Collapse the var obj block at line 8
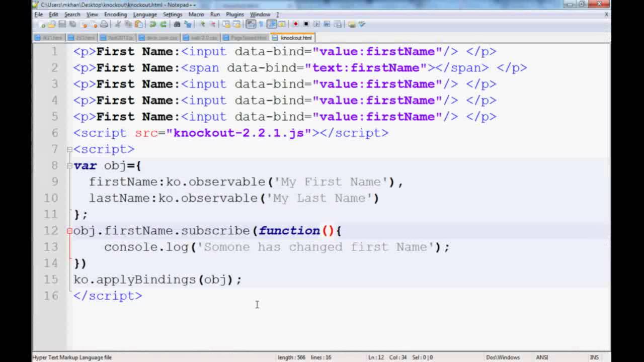This screenshot has height=362, width=644. (x=69, y=165)
